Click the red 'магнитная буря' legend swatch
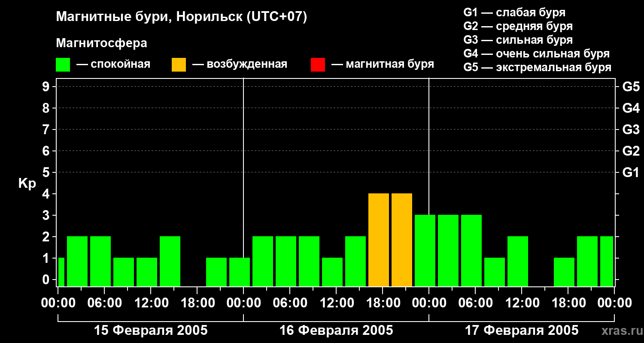The image size is (644, 343). [x=318, y=65]
